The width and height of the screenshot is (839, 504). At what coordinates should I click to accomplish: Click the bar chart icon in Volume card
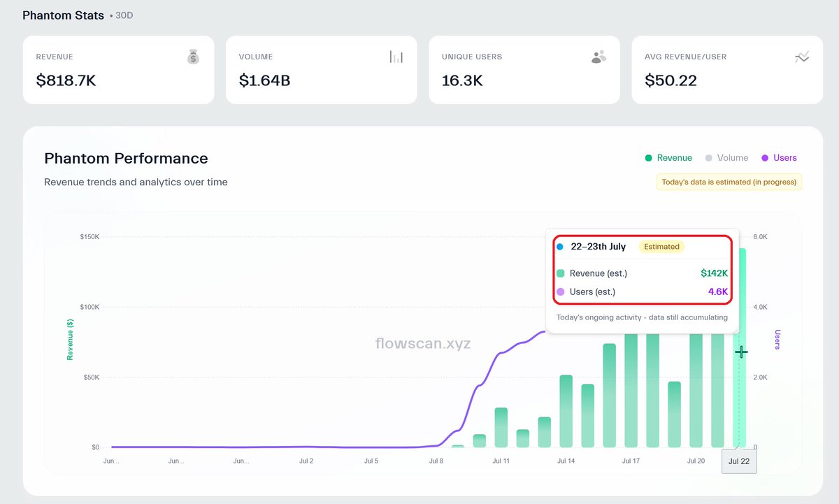pos(396,57)
